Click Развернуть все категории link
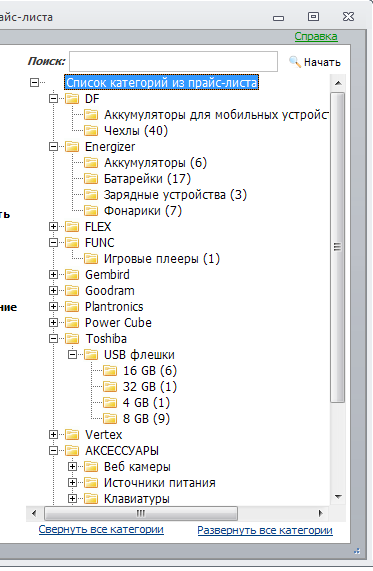Image resolution: width=373 pixels, height=571 pixels. point(265,531)
